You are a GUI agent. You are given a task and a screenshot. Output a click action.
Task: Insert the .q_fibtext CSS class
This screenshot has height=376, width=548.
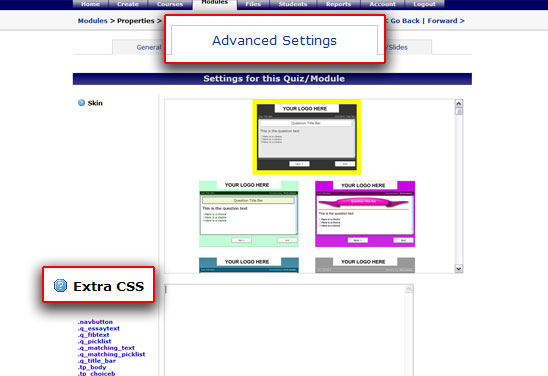click(x=93, y=335)
